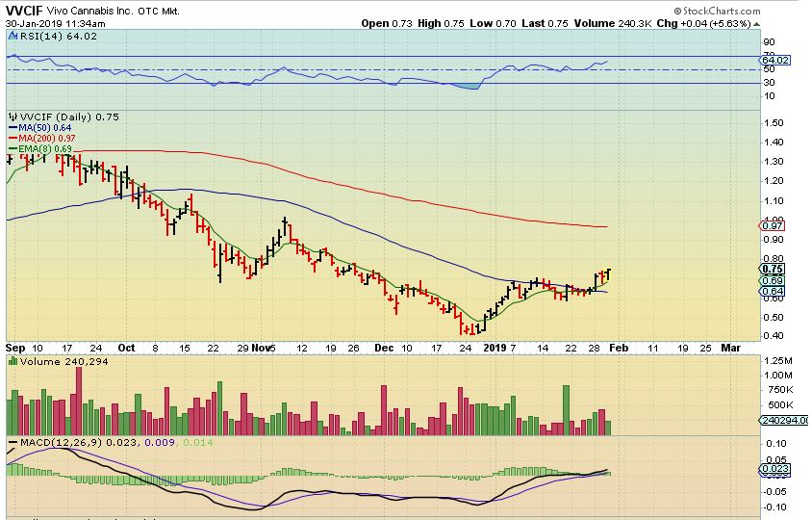Screen dimensions: 812x520
Task: Click the MACD(12,26,9) 0.023 panel label
Action: click(x=79, y=443)
